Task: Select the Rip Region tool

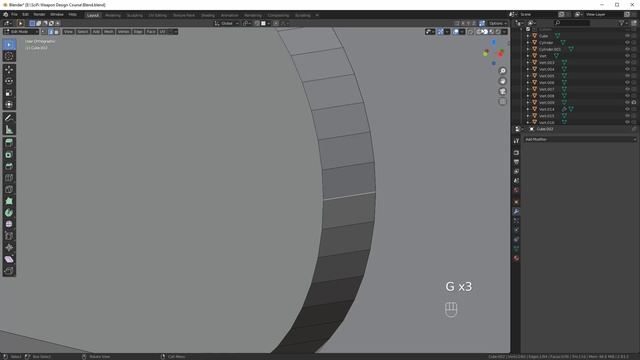Action: (9, 271)
